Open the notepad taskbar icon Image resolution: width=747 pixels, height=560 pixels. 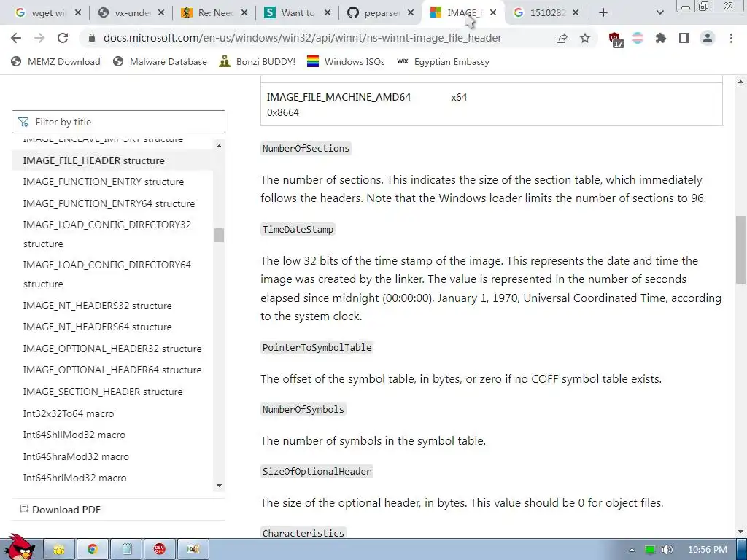pyautogui.click(x=126, y=550)
